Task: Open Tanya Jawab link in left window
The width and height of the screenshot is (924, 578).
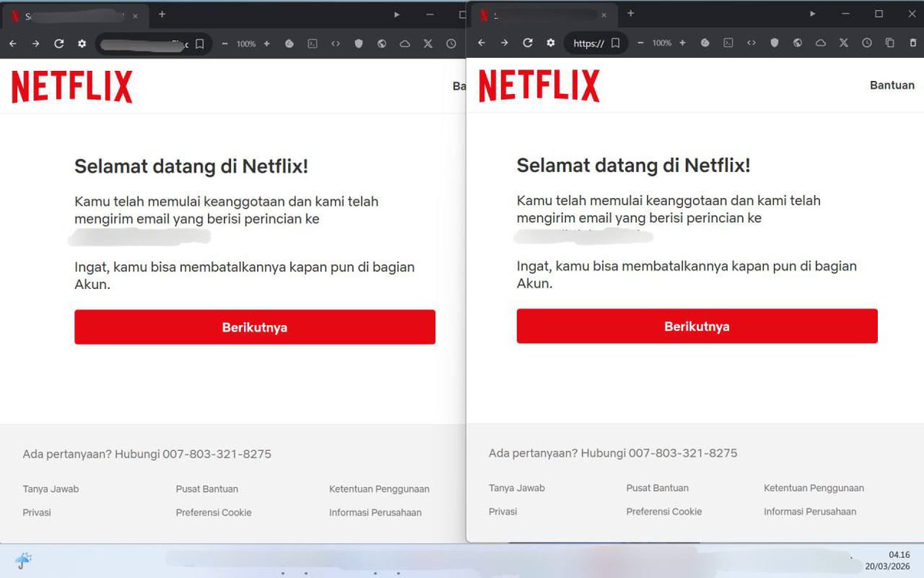Action: tap(51, 489)
